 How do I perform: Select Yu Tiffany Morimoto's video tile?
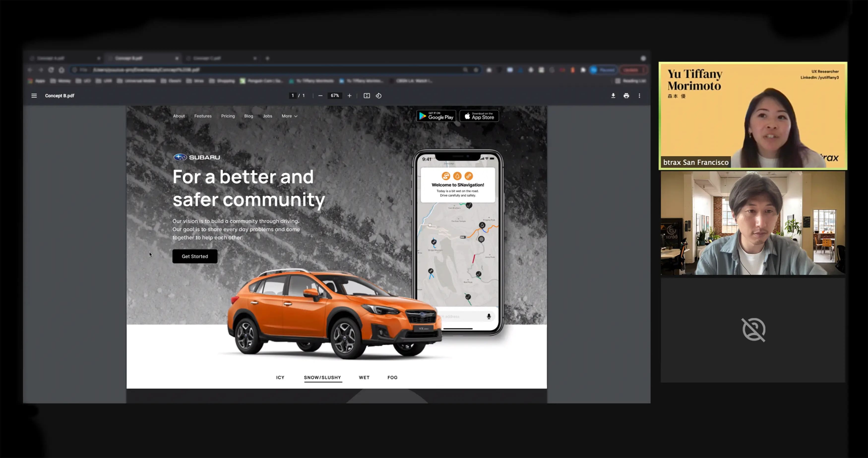point(753,116)
